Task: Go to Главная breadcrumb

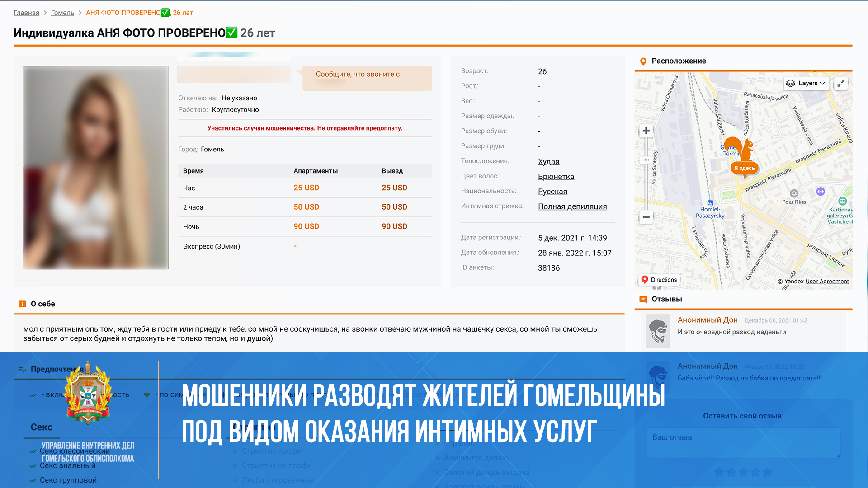Action: 26,13
